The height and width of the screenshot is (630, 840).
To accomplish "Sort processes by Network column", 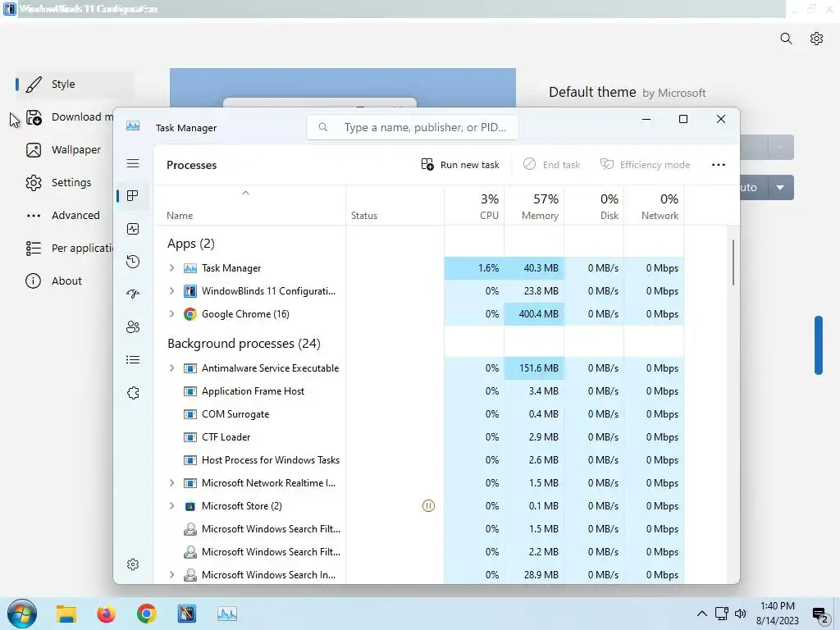I will pos(654,206).
